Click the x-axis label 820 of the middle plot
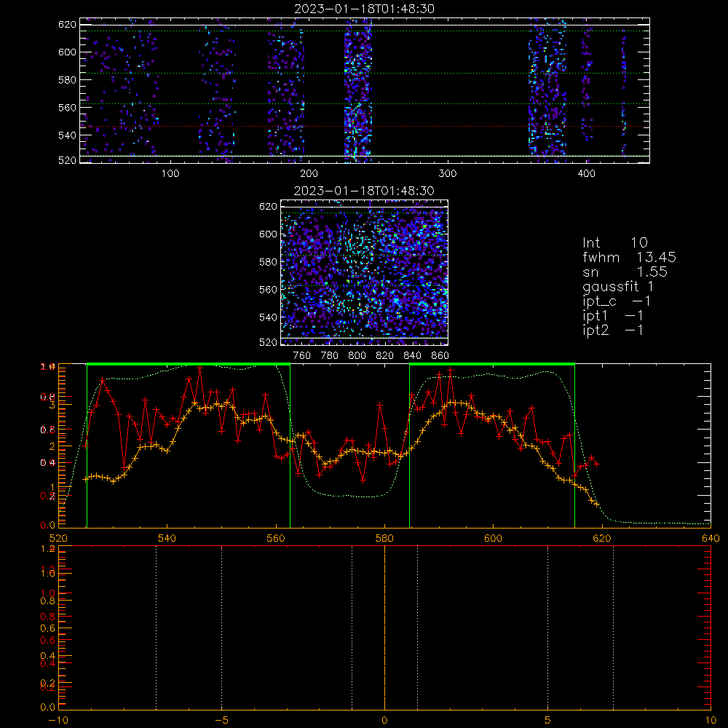728x728 pixels. pyautogui.click(x=384, y=356)
